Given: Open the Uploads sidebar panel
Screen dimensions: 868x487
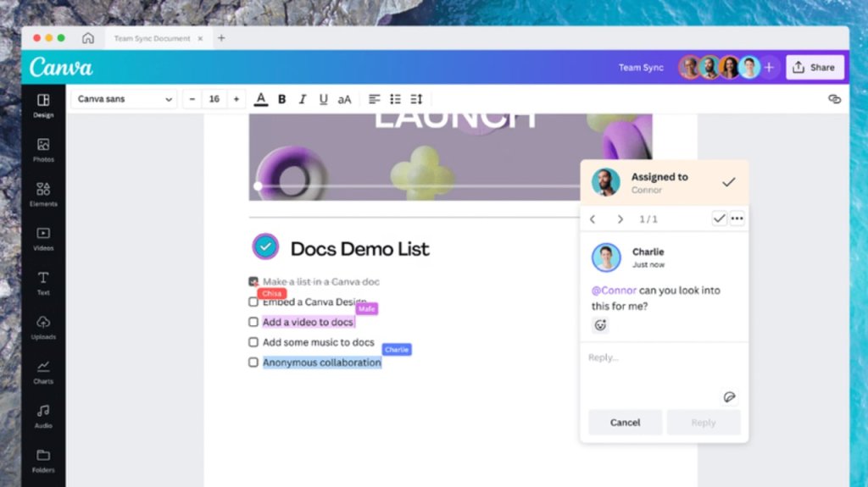Looking at the screenshot, I should coord(43,326).
